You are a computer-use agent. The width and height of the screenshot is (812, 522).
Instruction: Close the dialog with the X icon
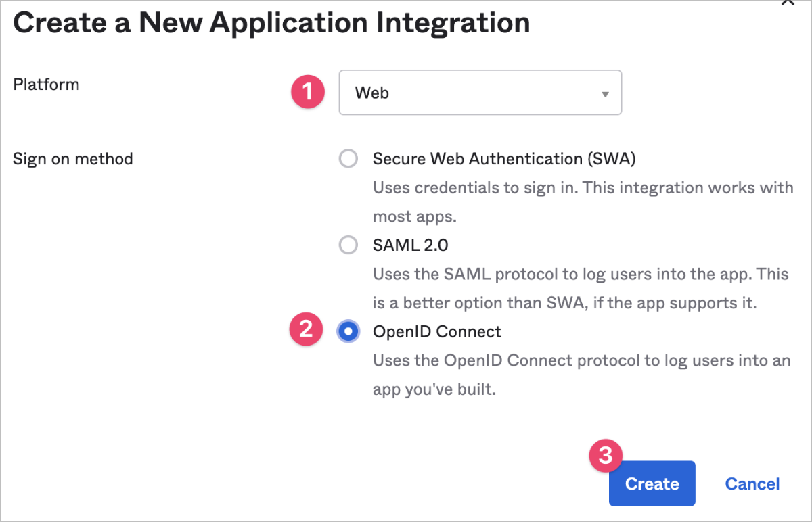point(787,3)
